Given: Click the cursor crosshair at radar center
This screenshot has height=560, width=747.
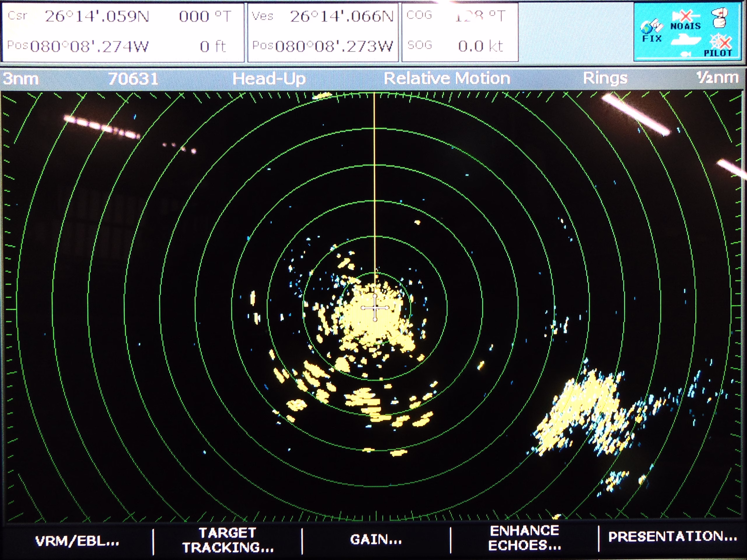Looking at the screenshot, I should point(375,307).
